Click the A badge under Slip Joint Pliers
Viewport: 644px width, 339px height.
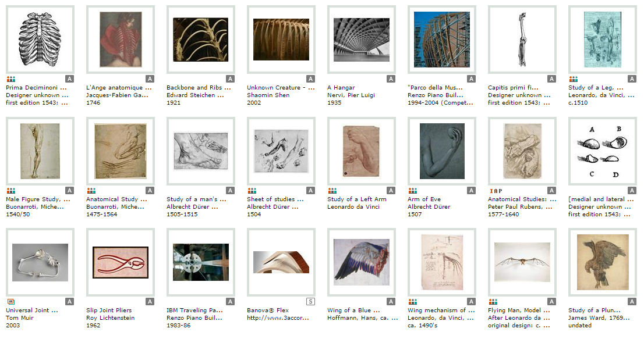click(150, 302)
